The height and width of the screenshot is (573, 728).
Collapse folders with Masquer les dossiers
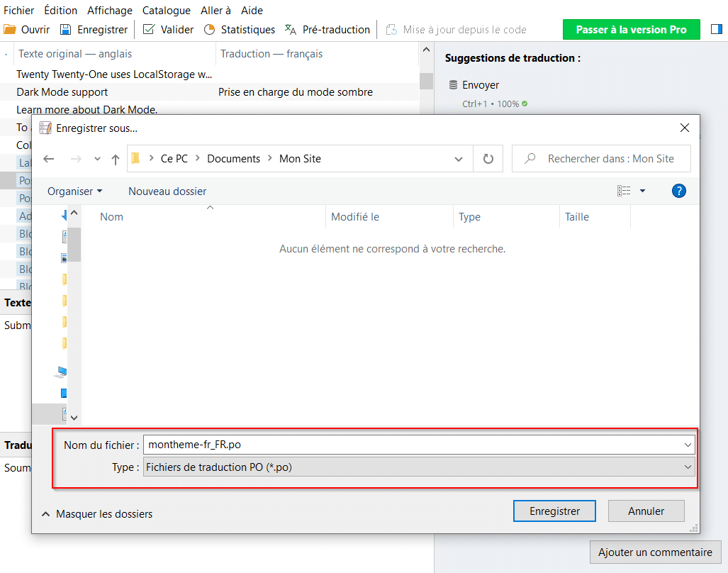pyautogui.click(x=97, y=513)
